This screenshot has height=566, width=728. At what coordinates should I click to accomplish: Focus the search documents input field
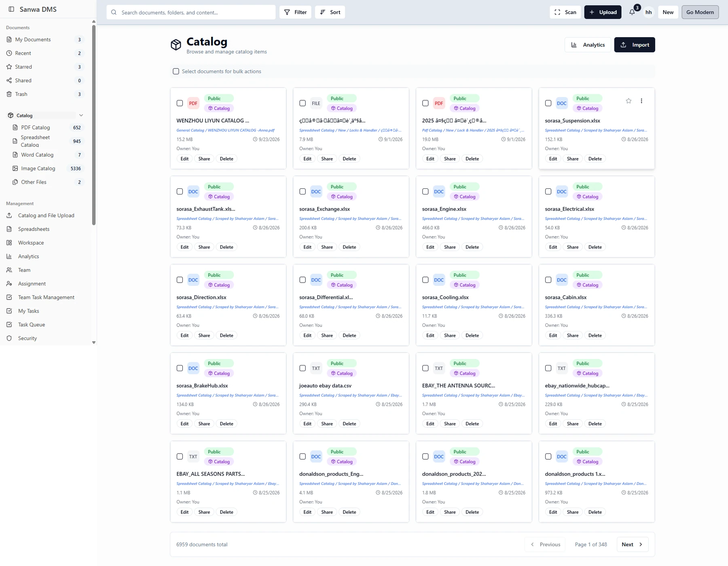point(191,12)
